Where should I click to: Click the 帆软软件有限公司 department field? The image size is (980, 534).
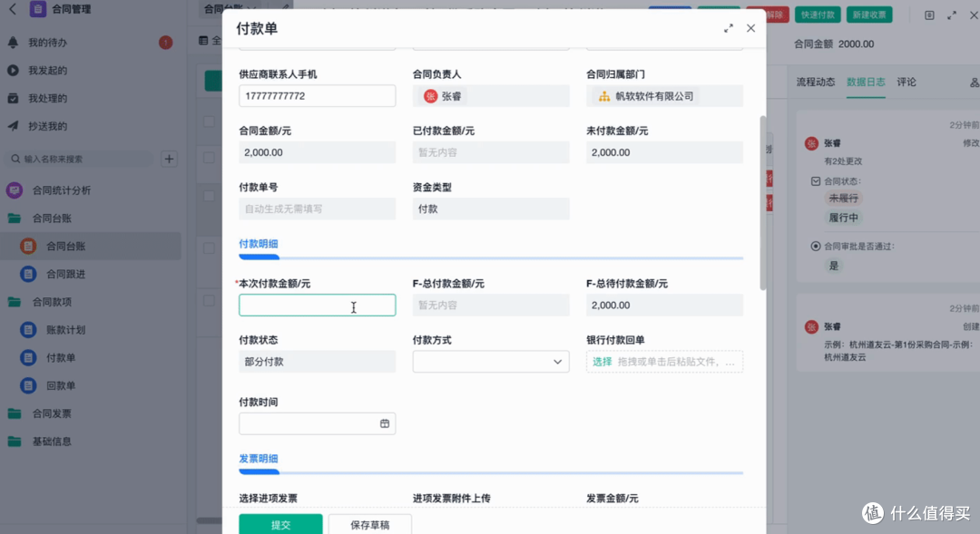pyautogui.click(x=664, y=95)
